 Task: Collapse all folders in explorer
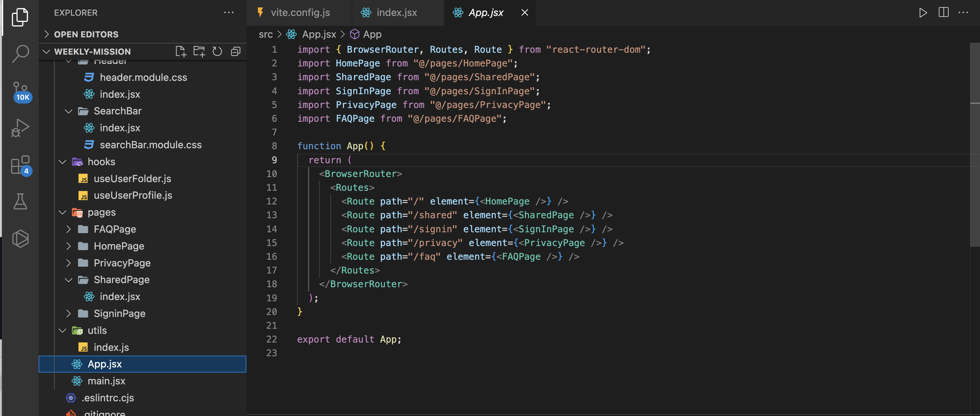(235, 51)
